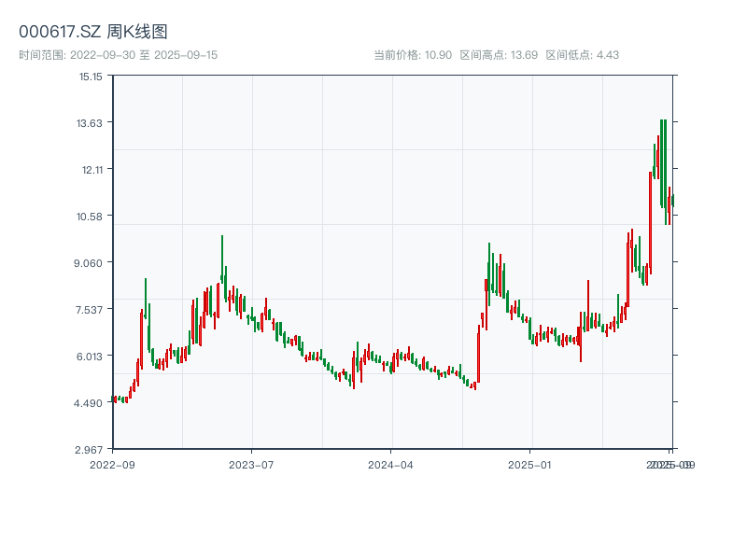Click the 区间低点: 4.43 label

click(x=582, y=55)
